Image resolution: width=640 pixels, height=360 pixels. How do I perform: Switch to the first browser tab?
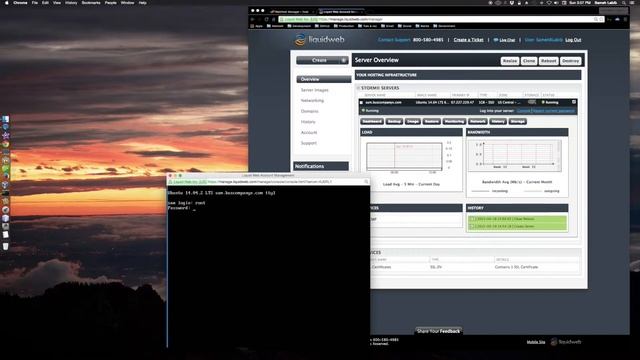(x=291, y=12)
